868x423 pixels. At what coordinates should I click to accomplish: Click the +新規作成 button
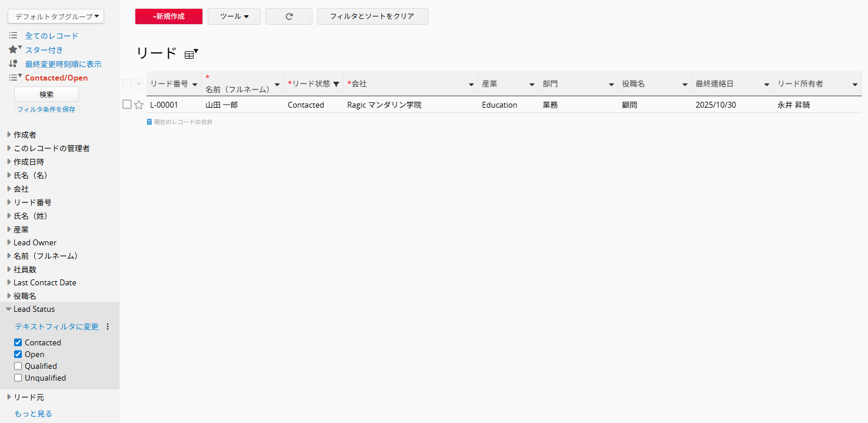[x=169, y=16]
